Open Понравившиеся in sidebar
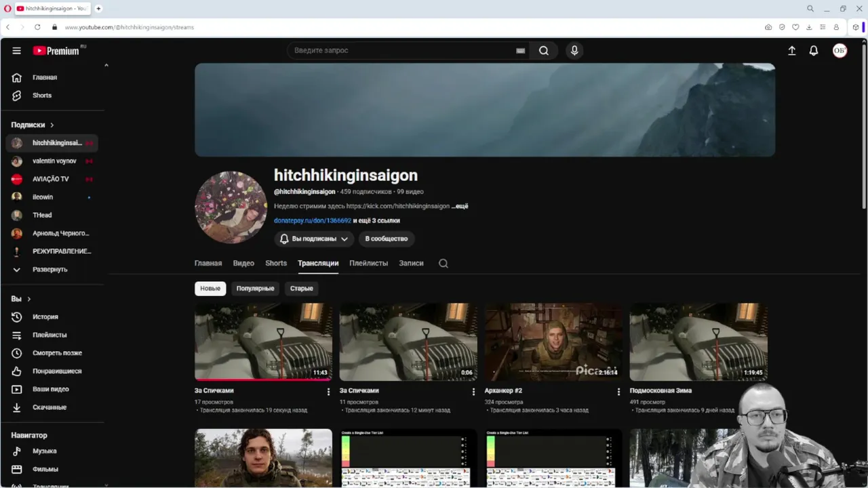The height and width of the screenshot is (488, 868). tap(52, 371)
